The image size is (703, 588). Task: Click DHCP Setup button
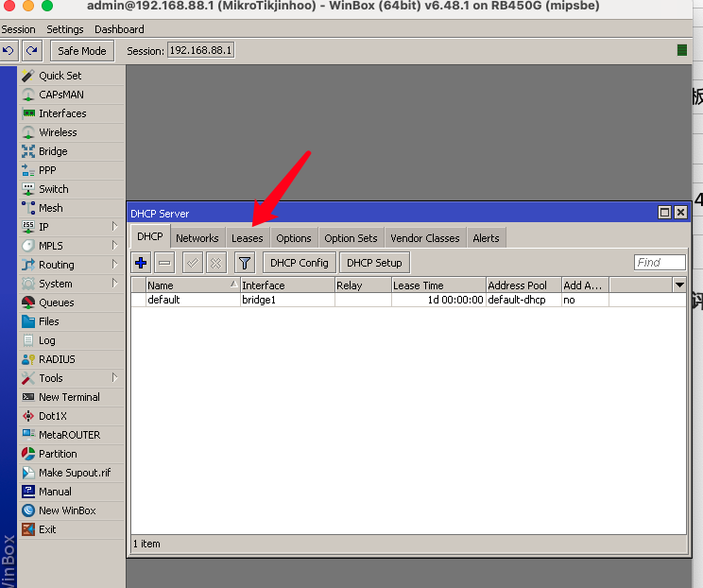coord(374,263)
